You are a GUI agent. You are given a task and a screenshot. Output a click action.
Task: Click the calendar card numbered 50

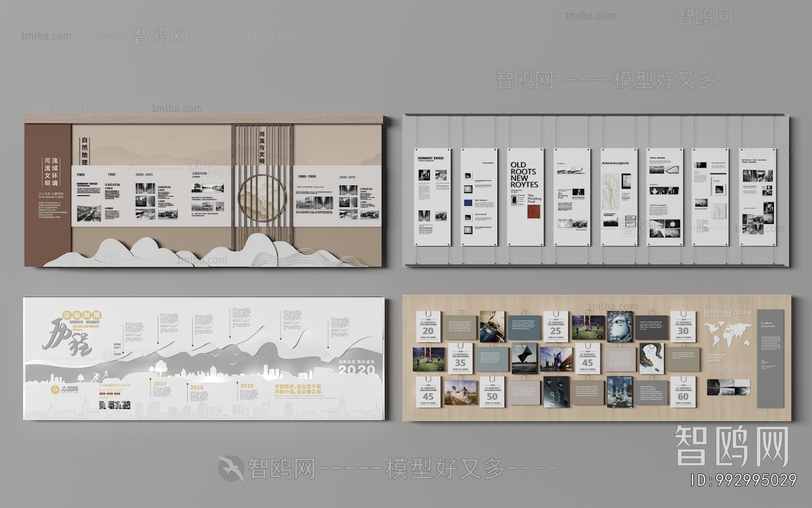(492, 392)
